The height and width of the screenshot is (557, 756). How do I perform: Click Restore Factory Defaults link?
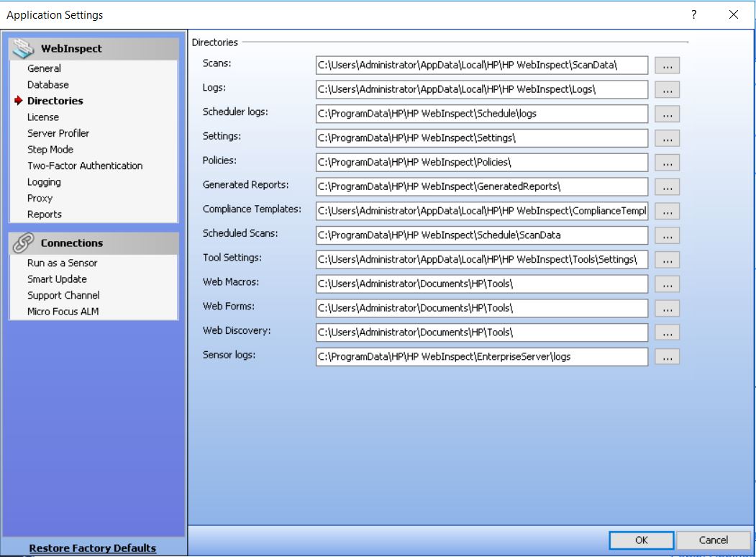coord(92,548)
